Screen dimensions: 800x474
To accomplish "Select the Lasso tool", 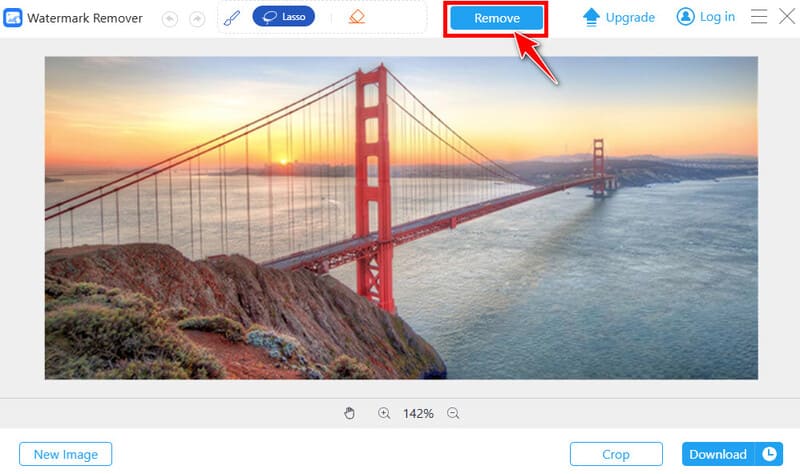I will (x=284, y=17).
